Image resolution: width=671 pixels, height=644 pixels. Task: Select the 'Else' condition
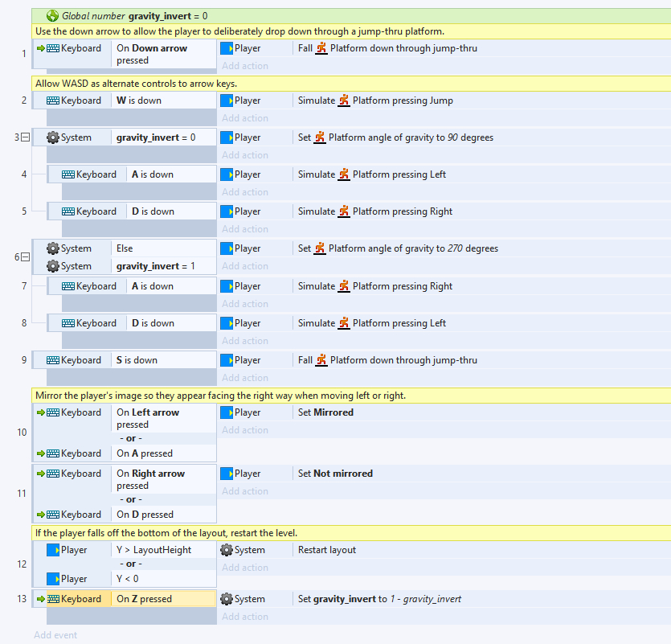click(x=125, y=248)
